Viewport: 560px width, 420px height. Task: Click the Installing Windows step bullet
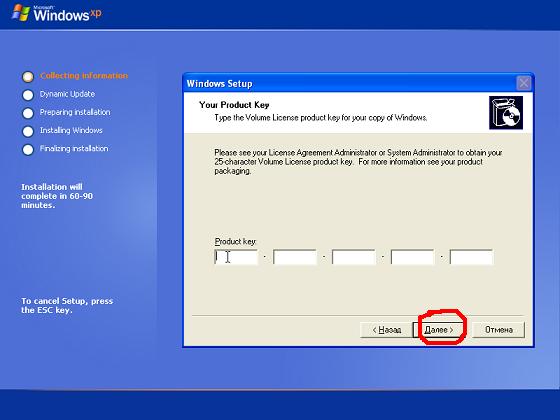pyautogui.click(x=28, y=131)
